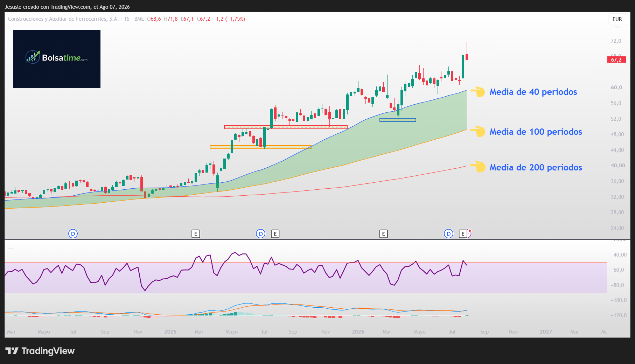
Task: Open the earnings E marker near August 2025
Action: click(x=275, y=234)
